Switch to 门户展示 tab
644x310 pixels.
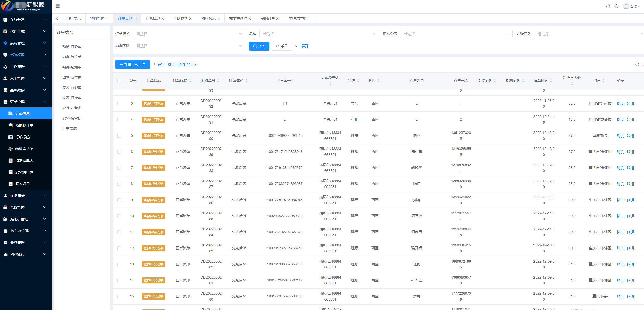73,18
